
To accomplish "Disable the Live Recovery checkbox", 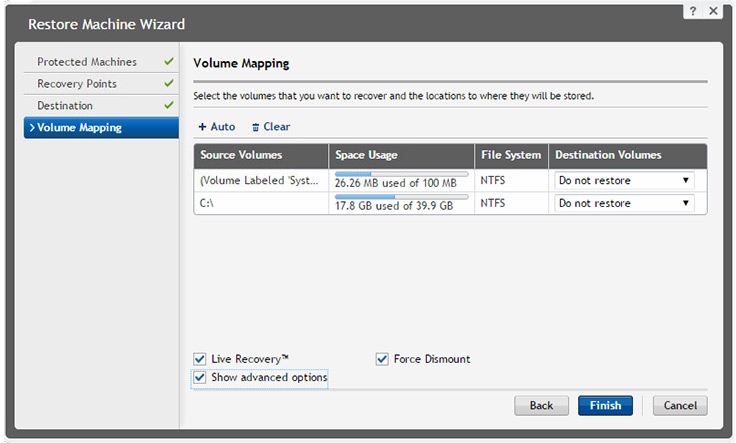I will 200,359.
